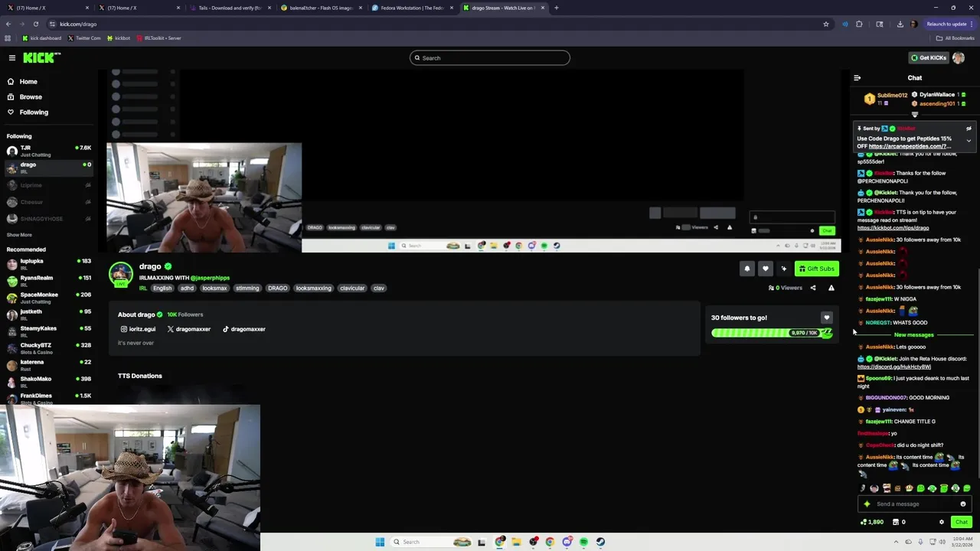980x551 pixels.
Task: Expand the gift leaderboard arrow
Action: click(x=914, y=115)
